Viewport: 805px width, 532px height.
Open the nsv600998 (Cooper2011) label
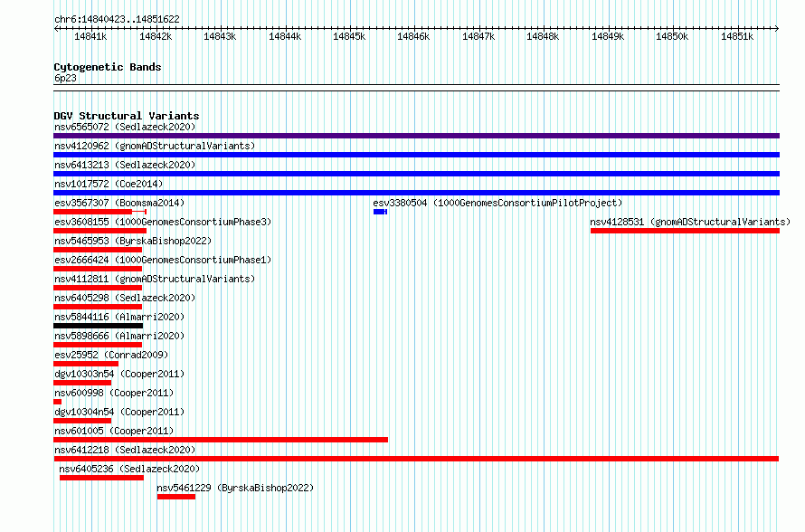click(x=114, y=393)
